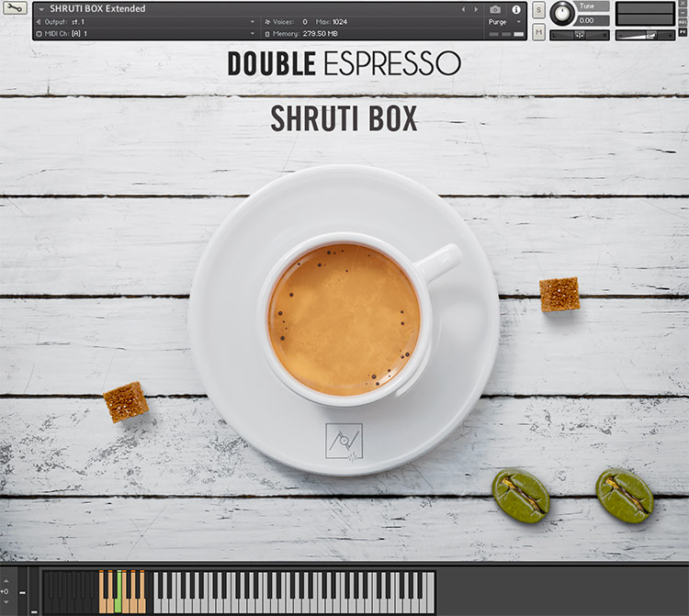Toggle the PV button at the header's right edge
This screenshot has height=616, width=689.
point(683,32)
